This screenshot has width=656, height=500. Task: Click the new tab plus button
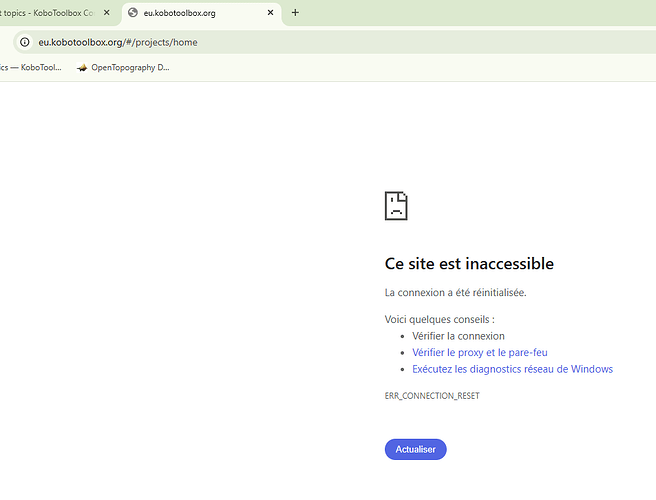tap(295, 13)
